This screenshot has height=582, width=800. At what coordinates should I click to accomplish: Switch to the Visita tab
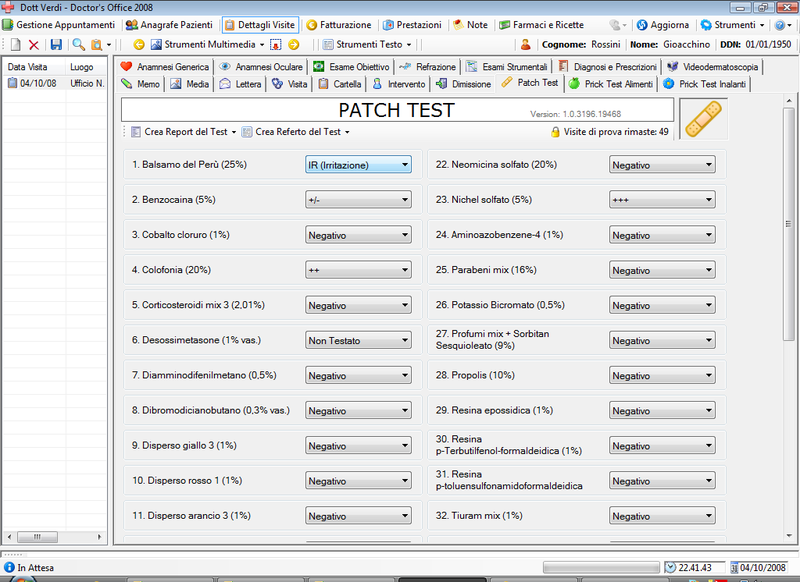[x=289, y=84]
